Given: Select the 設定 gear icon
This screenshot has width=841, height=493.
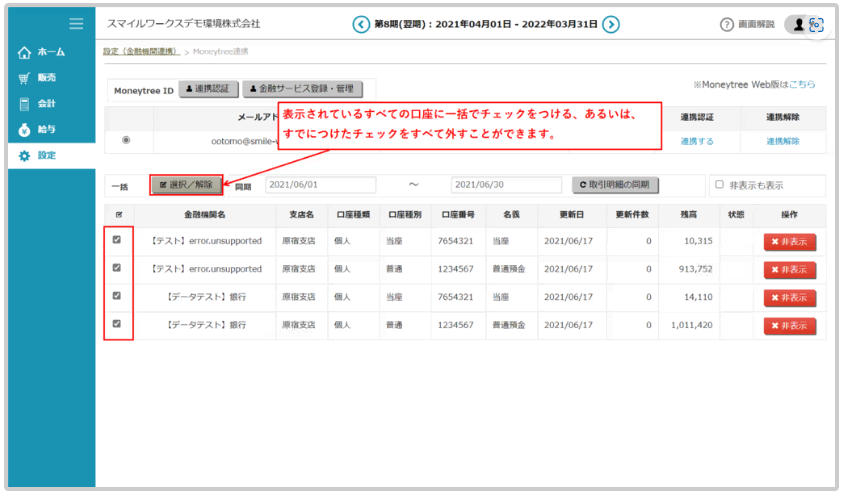Looking at the screenshot, I should coord(24,156).
